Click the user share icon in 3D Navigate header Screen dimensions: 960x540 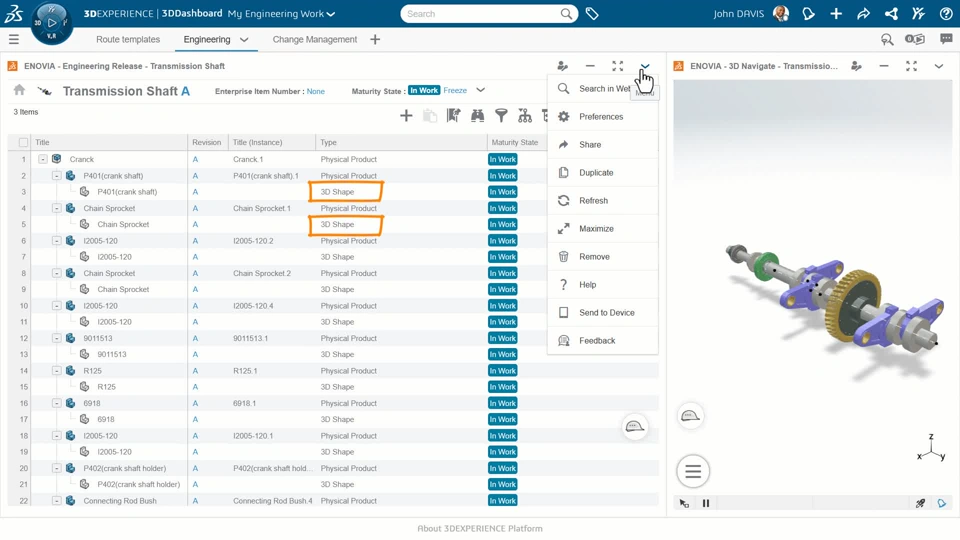coord(857,66)
